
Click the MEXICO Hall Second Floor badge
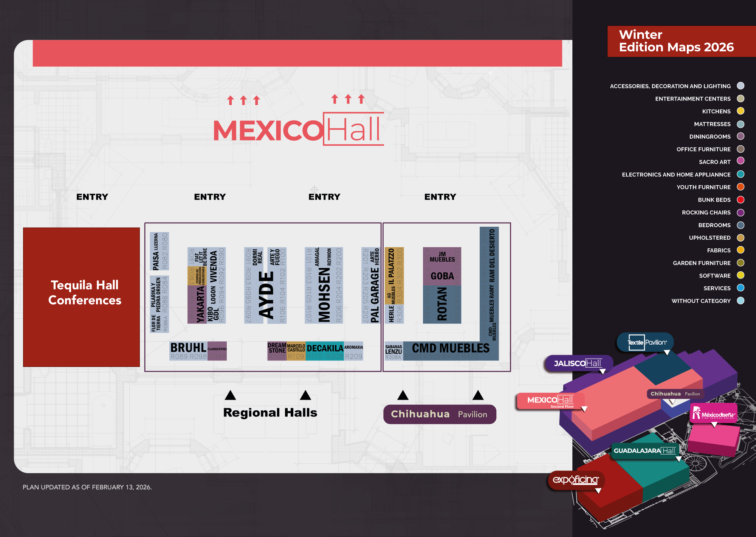550,401
